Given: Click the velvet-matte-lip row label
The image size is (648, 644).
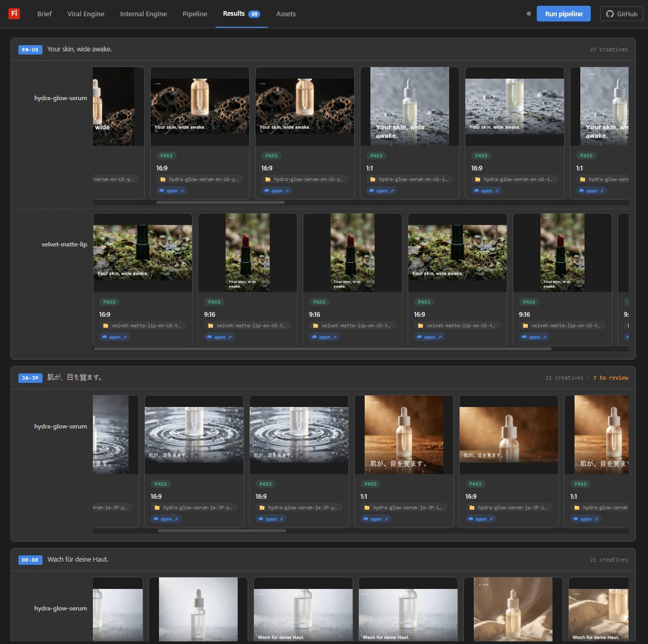Looking at the screenshot, I should point(64,244).
